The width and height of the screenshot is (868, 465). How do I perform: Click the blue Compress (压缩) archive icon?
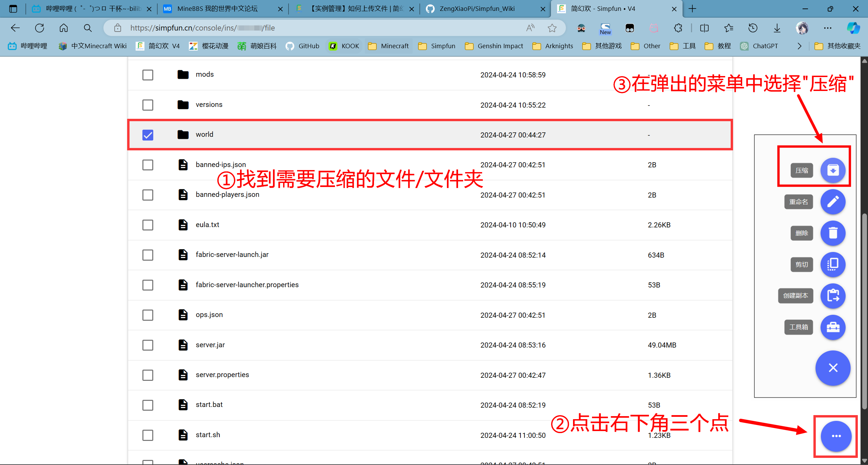833,170
